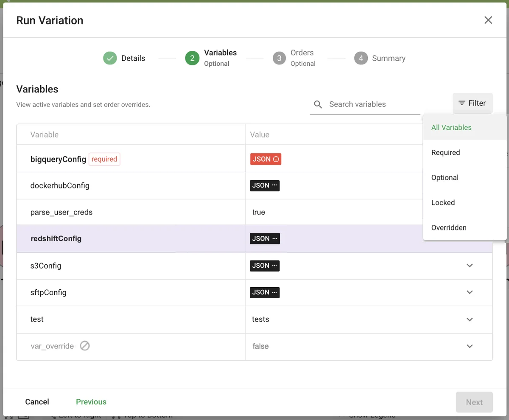Open the Filter dropdown button

473,103
